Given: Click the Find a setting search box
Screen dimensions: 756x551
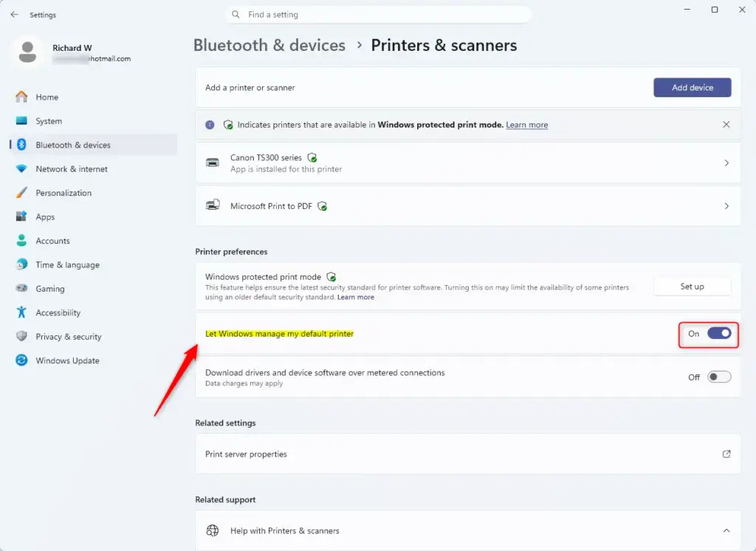Looking at the screenshot, I should click(x=379, y=15).
